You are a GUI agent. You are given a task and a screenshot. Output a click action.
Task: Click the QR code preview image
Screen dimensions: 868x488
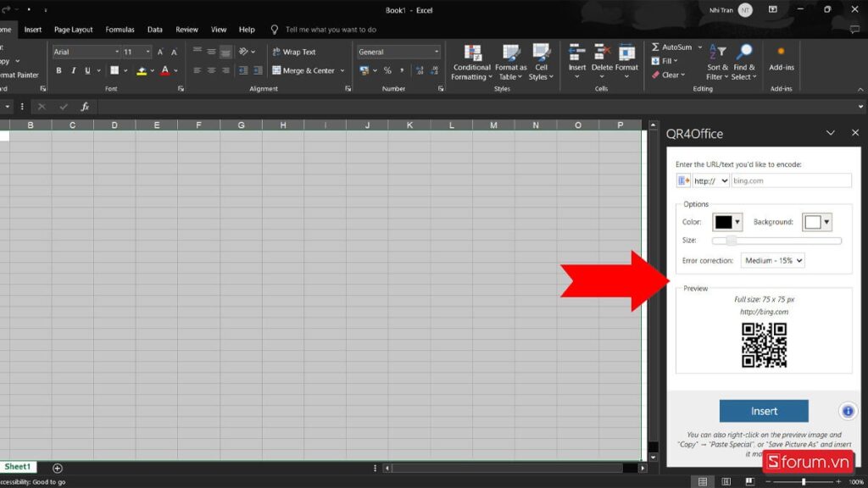[764, 346]
